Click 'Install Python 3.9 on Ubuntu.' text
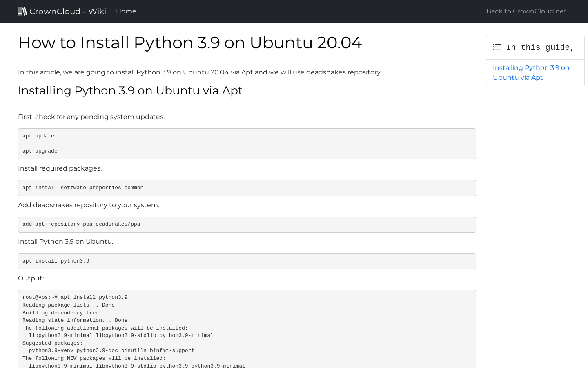 [65, 241]
